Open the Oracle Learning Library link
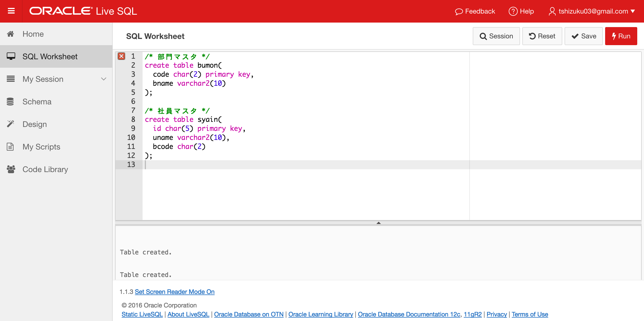The image size is (644, 321). coord(321,314)
